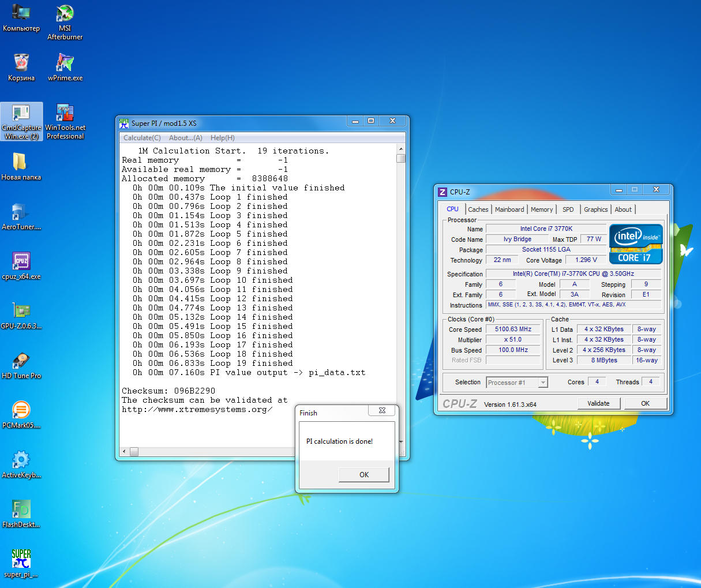Click the Code Name Ivy Bridge value
The image size is (701, 588).
point(518,239)
